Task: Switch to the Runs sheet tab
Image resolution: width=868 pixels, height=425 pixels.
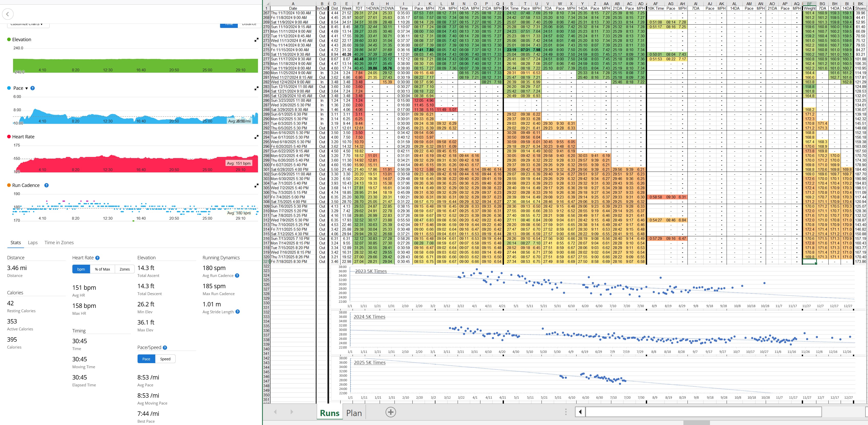Action: [330, 413]
